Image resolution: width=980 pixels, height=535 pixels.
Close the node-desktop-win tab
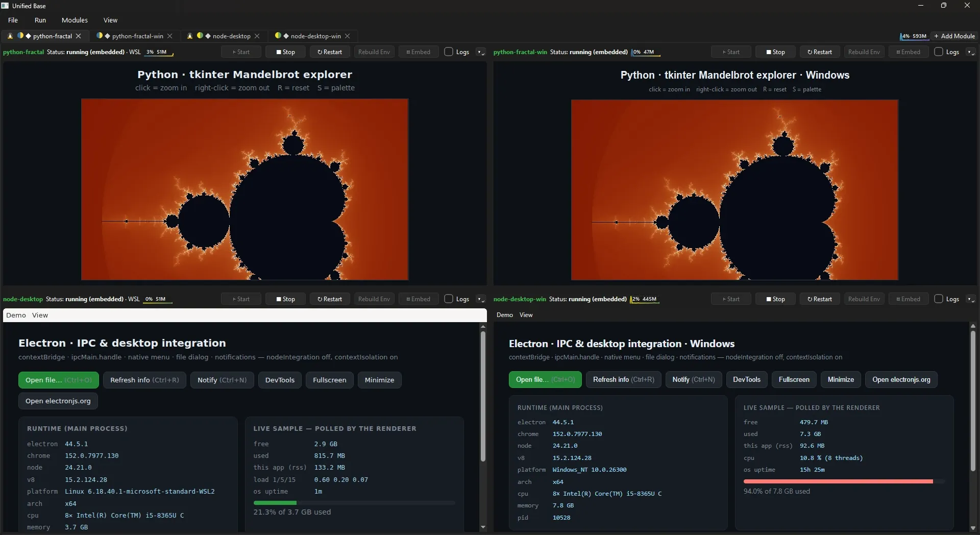[348, 36]
